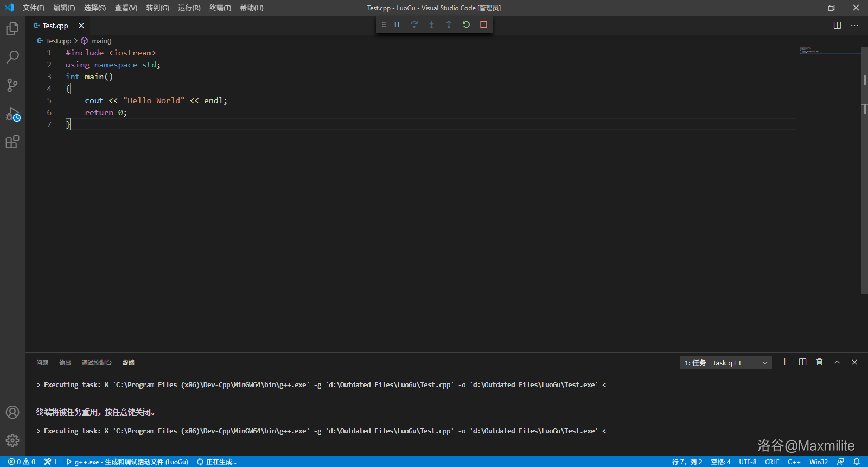Open the 编辑(E) menu
This screenshot has height=467, width=868.
[x=64, y=8]
